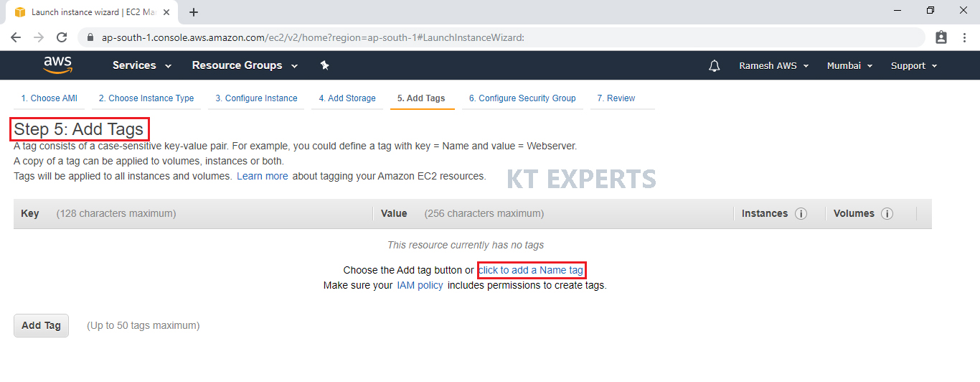Open the Support dropdown menu
This screenshot has width=980, height=382.
[x=914, y=65]
